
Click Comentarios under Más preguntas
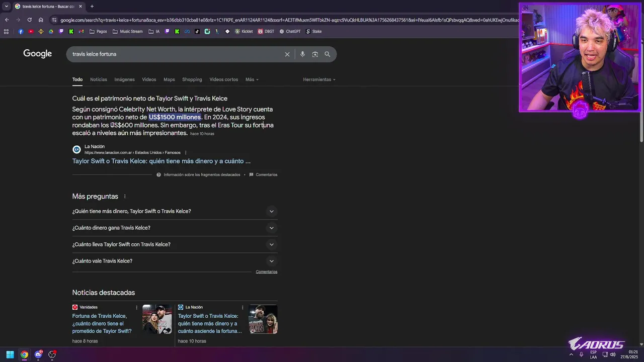[267, 272]
